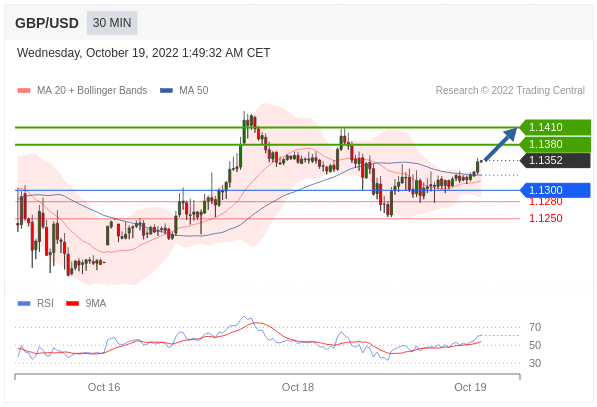The width and height of the screenshot is (597, 407).
Task: Click the Oct 18 date axis label
Action: click(298, 387)
